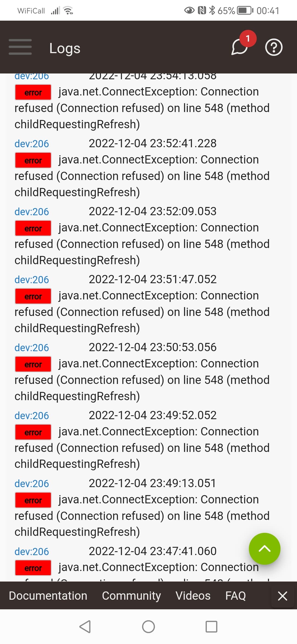Screen dimensions: 297x644
Task: Open dev:206 link at 23:47:41.060
Action: [32, 552]
